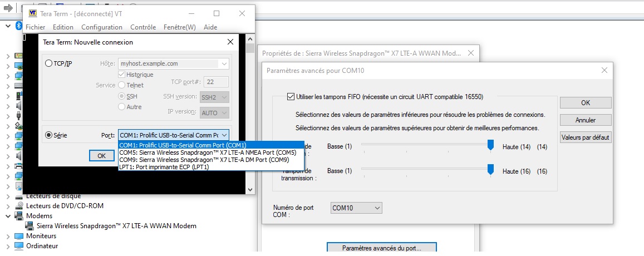This screenshot has width=644, height=256.
Task: Uncheck Utiliser les tampons FIFO checkbox
Action: coord(291,97)
